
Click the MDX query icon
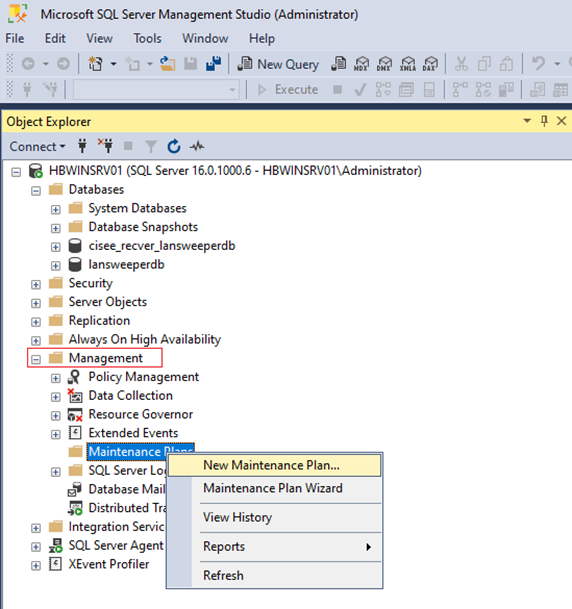point(361,64)
